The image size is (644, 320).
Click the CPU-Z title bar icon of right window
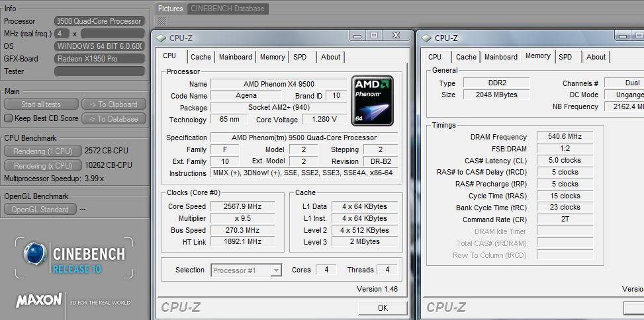427,38
